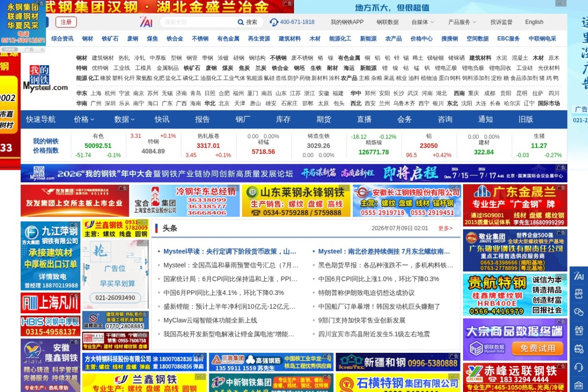588x392 pixels.
Task: Open EBC服务 channel
Action: pyautogui.click(x=509, y=39)
